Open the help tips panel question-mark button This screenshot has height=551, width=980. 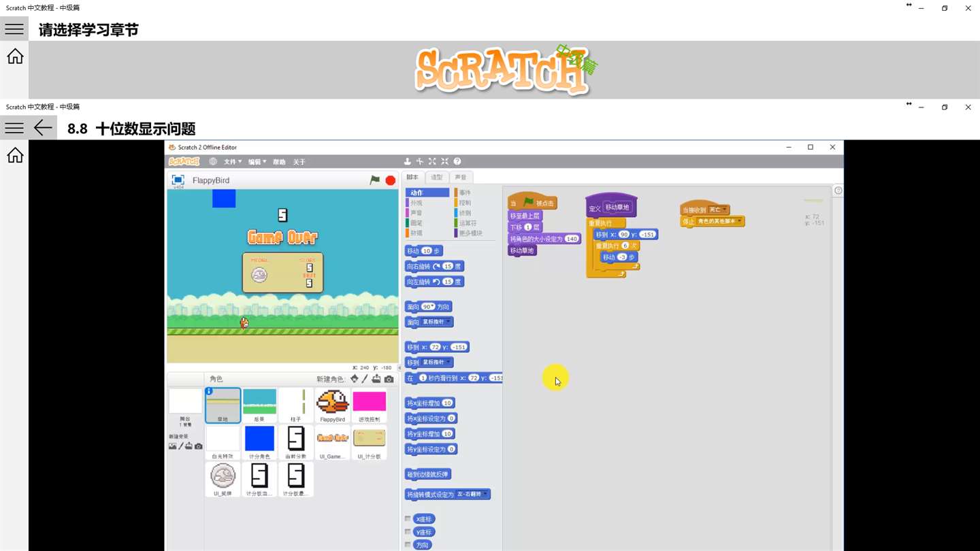pos(838,190)
